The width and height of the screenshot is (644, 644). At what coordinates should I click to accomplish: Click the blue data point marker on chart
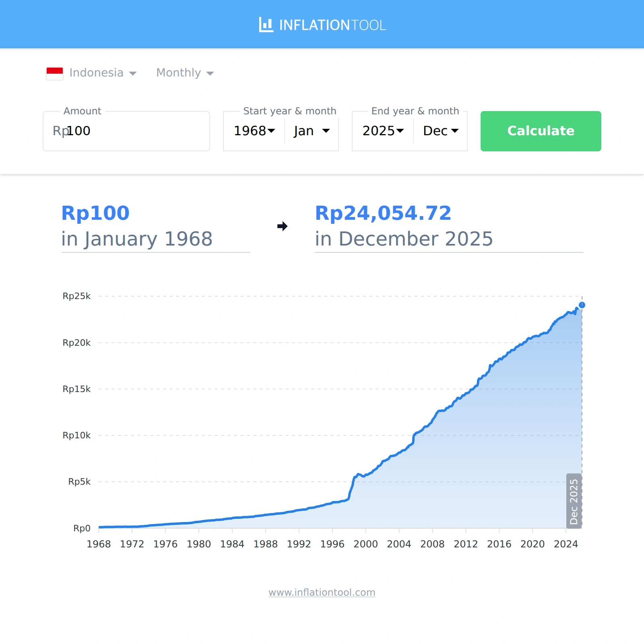pos(582,305)
